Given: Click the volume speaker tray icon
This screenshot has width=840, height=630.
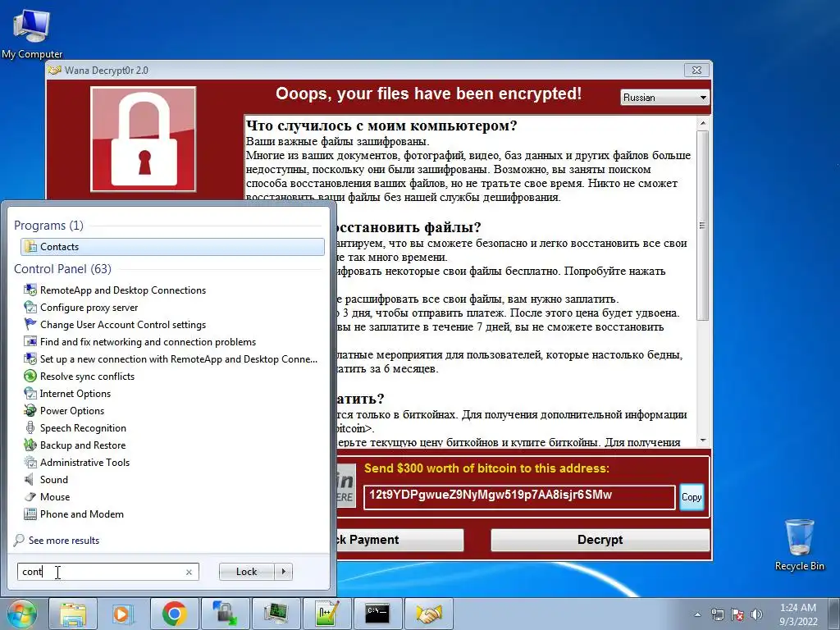Looking at the screenshot, I should [756, 614].
